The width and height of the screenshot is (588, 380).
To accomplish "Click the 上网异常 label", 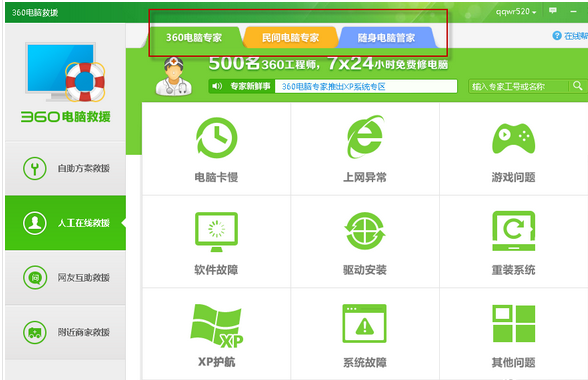I will pos(365,177).
